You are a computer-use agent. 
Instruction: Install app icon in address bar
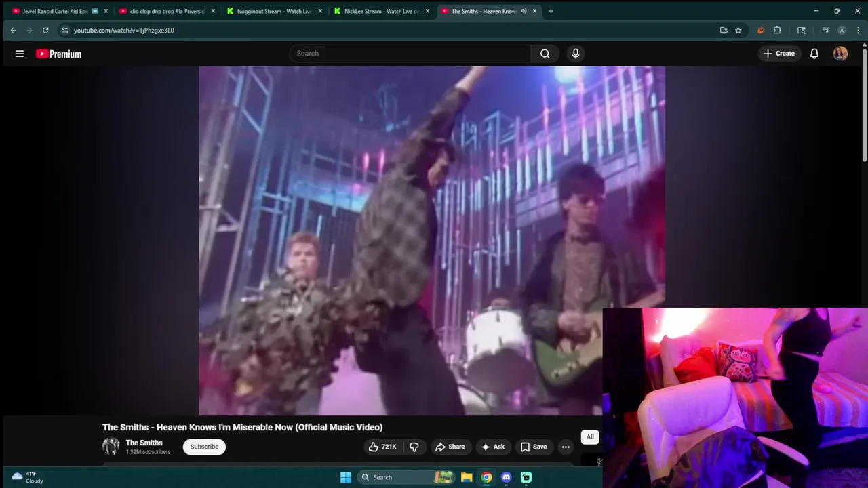point(724,30)
